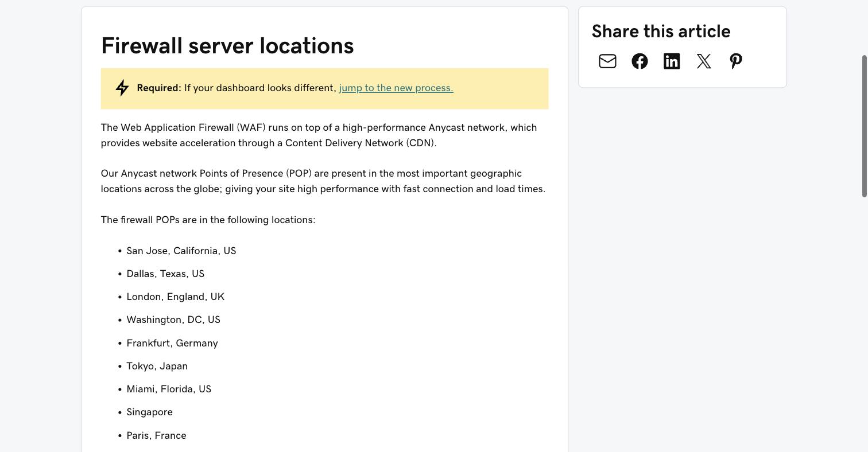The width and height of the screenshot is (868, 452).
Task: Click the sentence 'The firewall POPs are in the following locations:'
Action: click(x=208, y=220)
